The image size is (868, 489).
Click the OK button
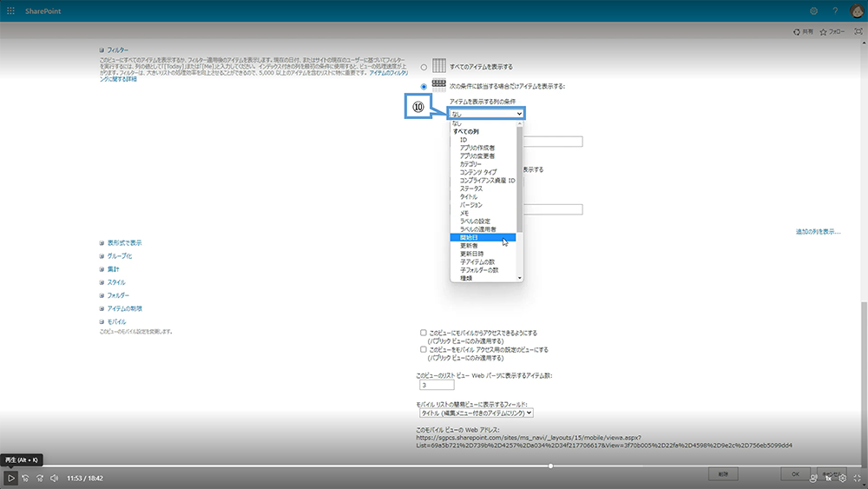[795, 474]
